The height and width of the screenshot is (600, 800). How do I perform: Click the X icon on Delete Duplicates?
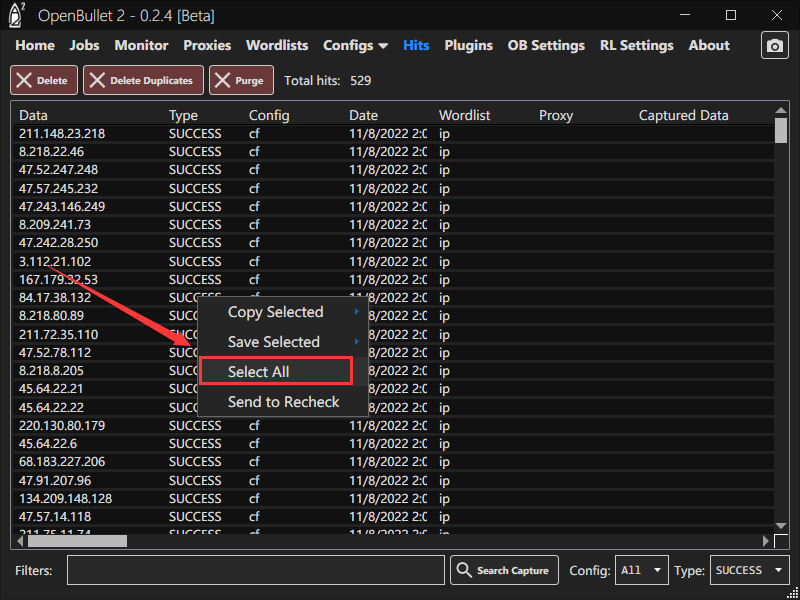(x=97, y=80)
